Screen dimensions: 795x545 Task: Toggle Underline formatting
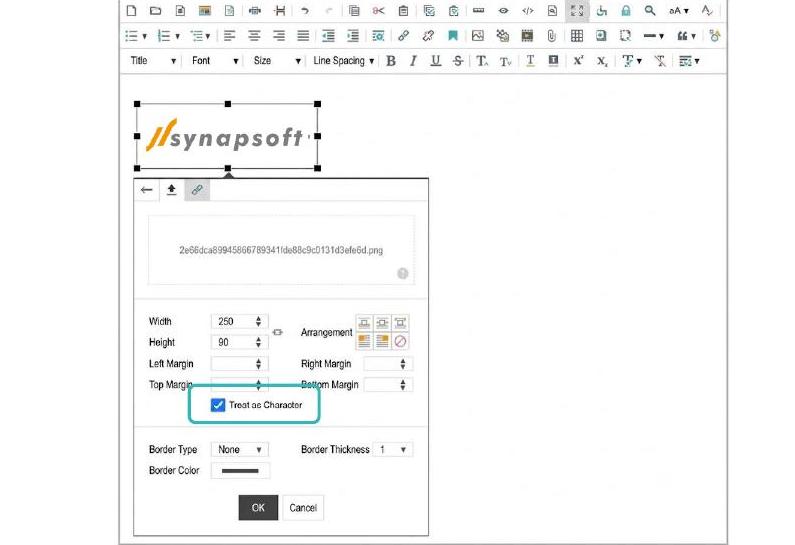(436, 61)
